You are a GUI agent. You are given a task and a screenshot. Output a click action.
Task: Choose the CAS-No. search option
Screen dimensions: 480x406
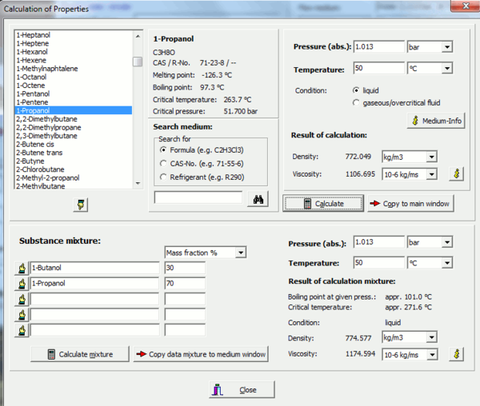coord(163,164)
